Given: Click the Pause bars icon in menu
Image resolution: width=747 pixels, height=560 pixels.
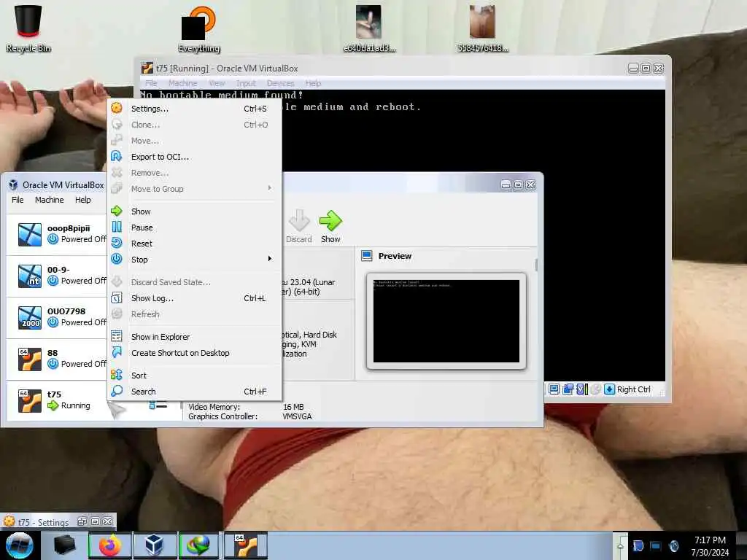Looking at the screenshot, I should click(117, 227).
